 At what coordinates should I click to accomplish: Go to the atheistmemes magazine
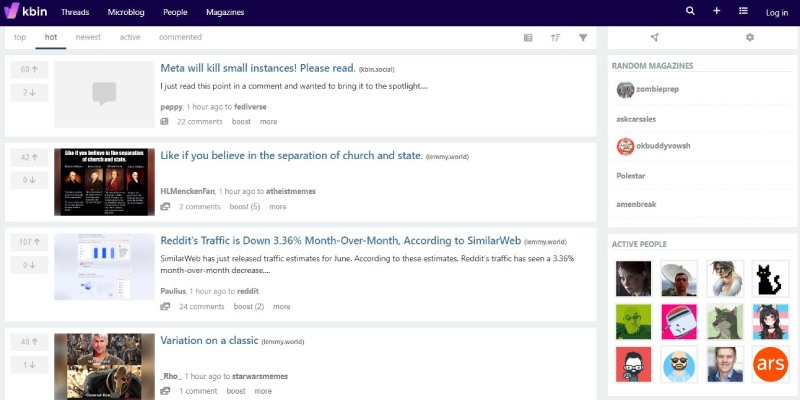[x=291, y=191]
